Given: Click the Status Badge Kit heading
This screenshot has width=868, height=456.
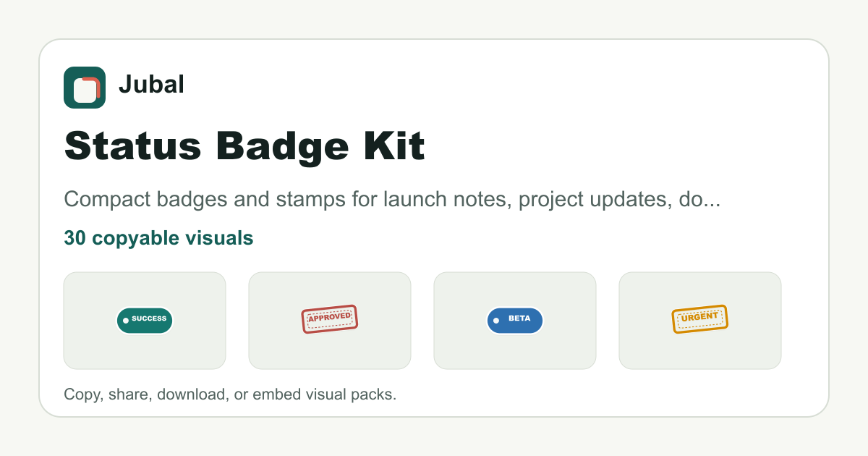Looking at the screenshot, I should [x=244, y=147].
